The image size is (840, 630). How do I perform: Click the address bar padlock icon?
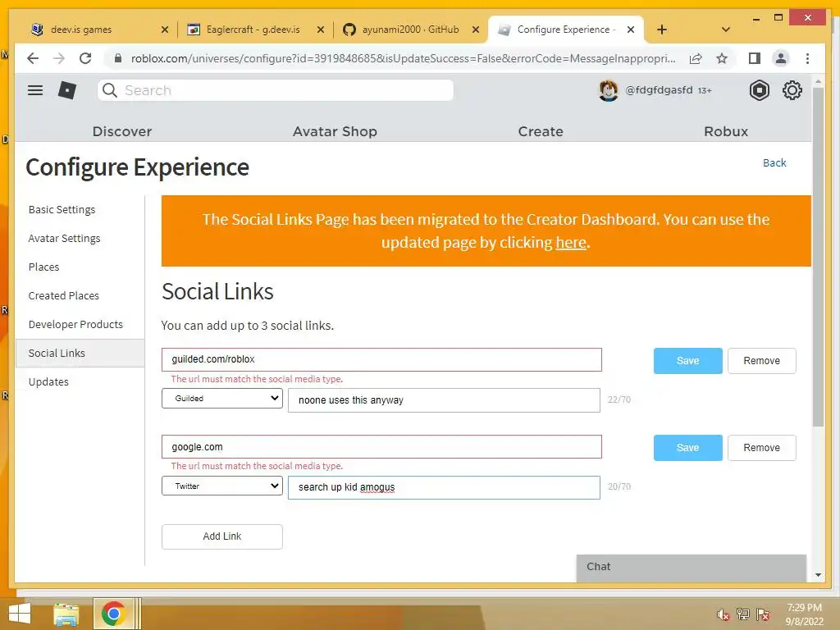click(x=118, y=58)
